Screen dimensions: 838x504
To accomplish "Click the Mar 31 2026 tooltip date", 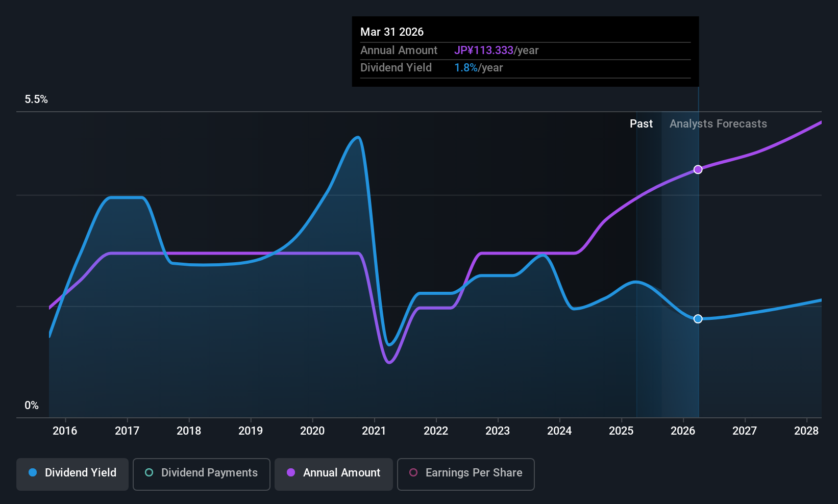I will pyautogui.click(x=392, y=32).
